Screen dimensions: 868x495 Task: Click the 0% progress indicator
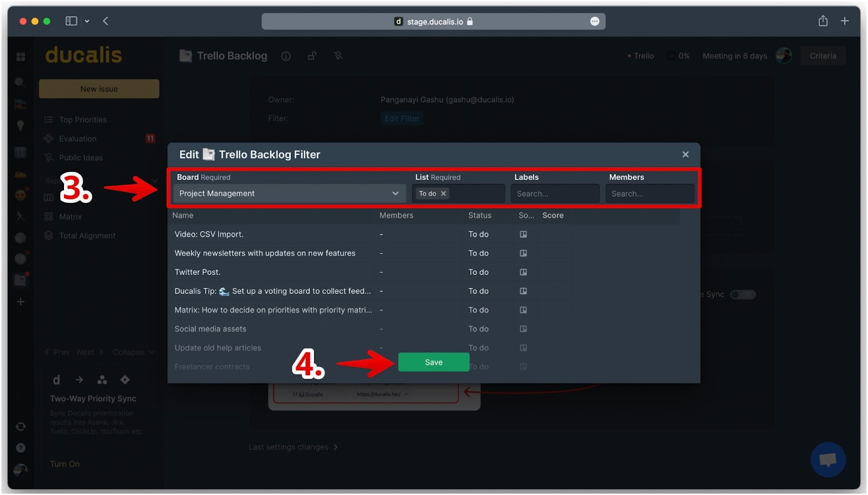click(x=679, y=56)
